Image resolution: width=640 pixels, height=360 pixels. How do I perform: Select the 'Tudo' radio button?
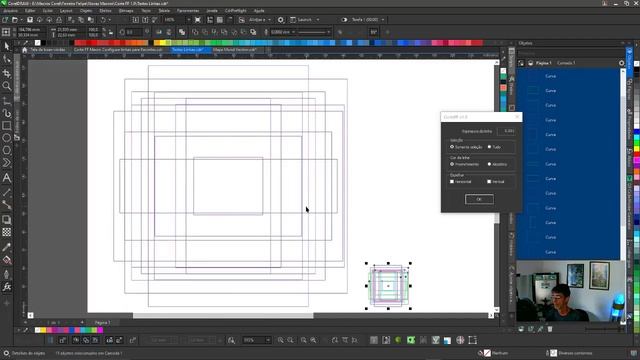click(489, 147)
